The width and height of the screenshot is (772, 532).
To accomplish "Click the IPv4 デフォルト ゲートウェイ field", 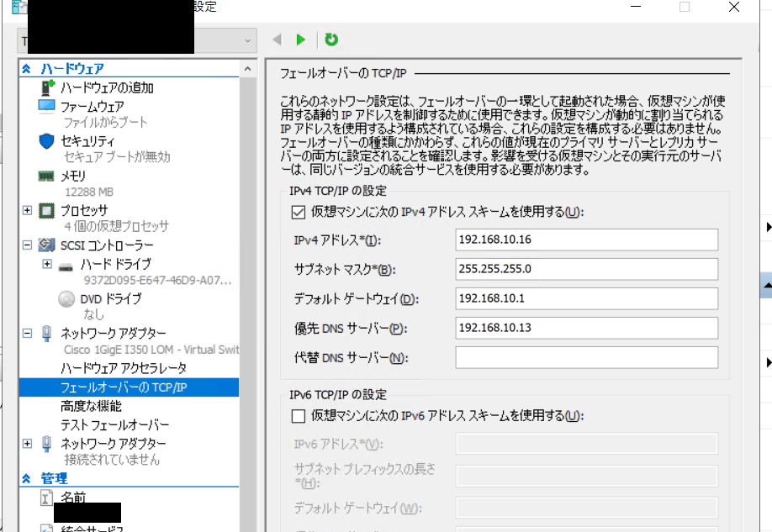I will (586, 298).
